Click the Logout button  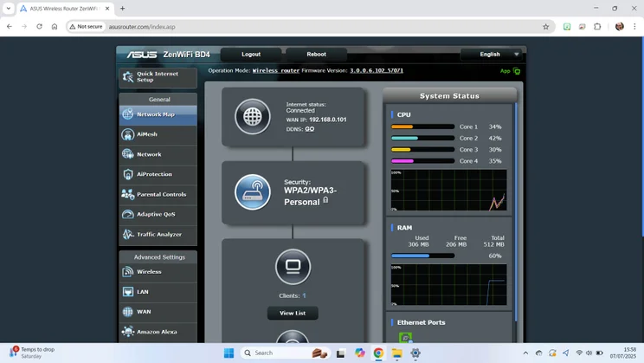pyautogui.click(x=251, y=55)
